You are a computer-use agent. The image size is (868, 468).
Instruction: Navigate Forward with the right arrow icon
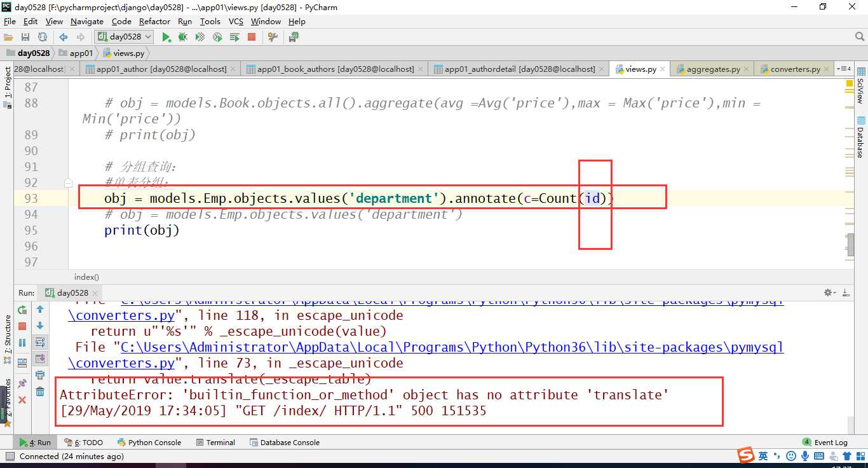pos(81,37)
